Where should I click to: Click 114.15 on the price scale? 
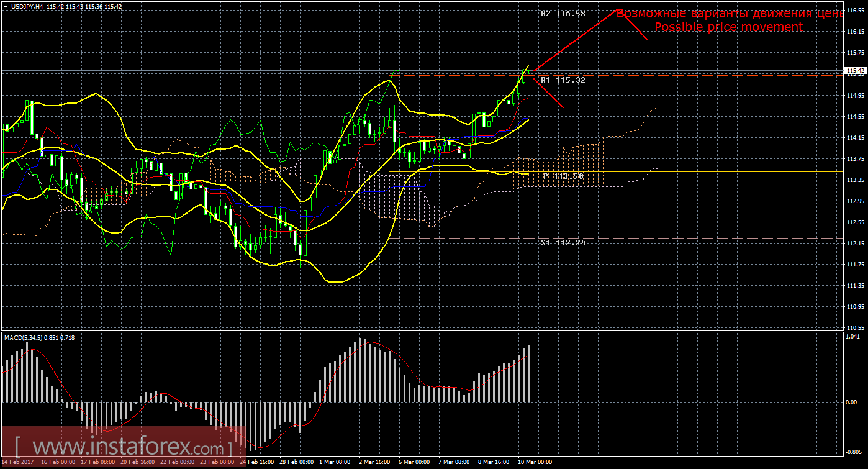pos(856,137)
